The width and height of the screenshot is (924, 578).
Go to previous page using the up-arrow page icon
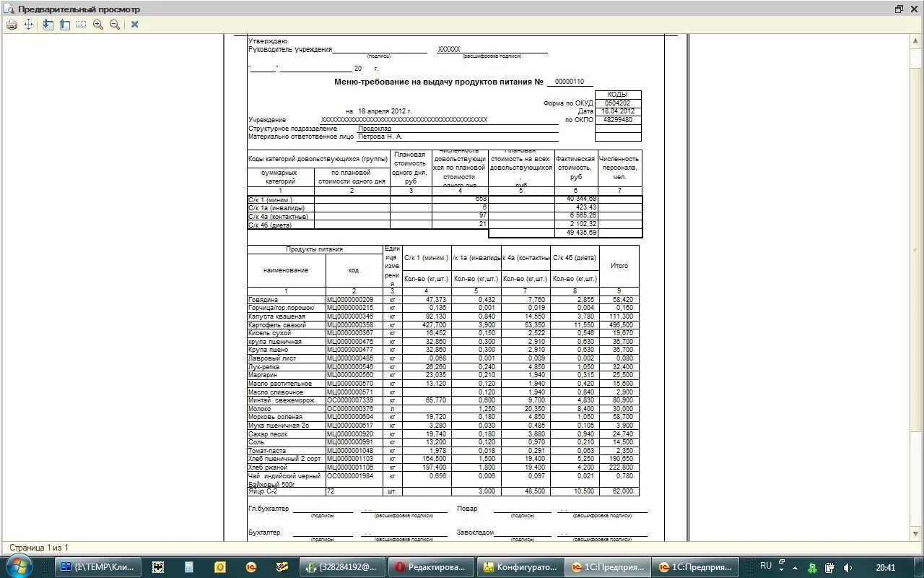tap(65, 25)
